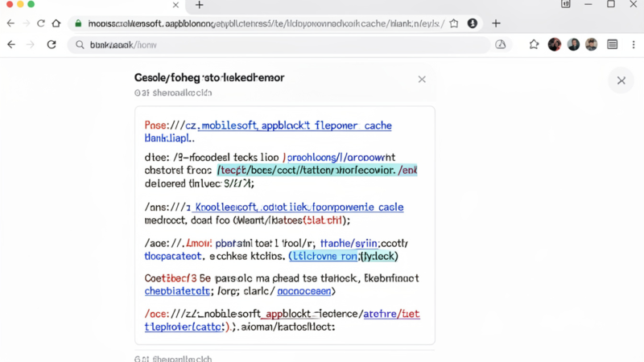
Task: Open the home page via the house icon
Action: (x=56, y=23)
